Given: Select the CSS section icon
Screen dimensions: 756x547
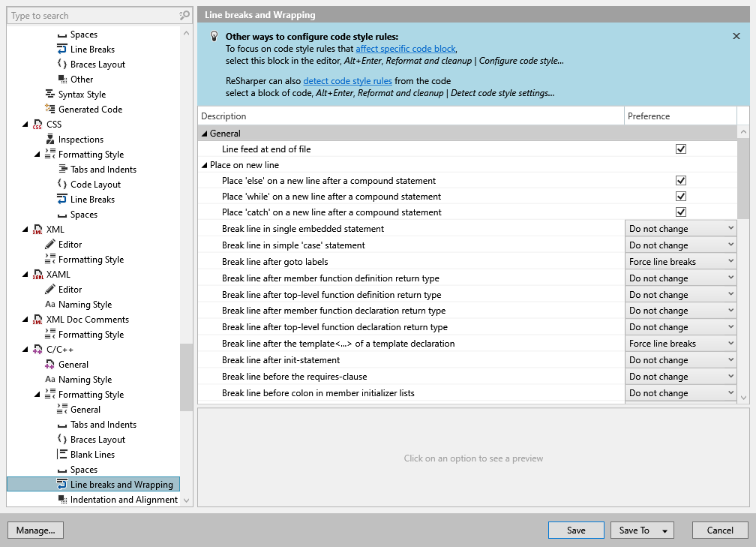Looking at the screenshot, I should coord(39,124).
